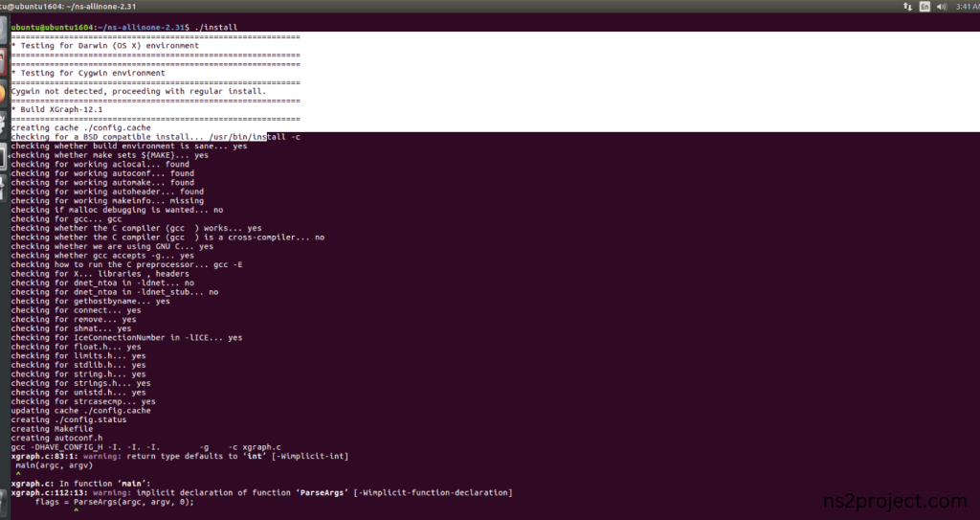Click the updating cache ./config.cache line

click(x=81, y=411)
